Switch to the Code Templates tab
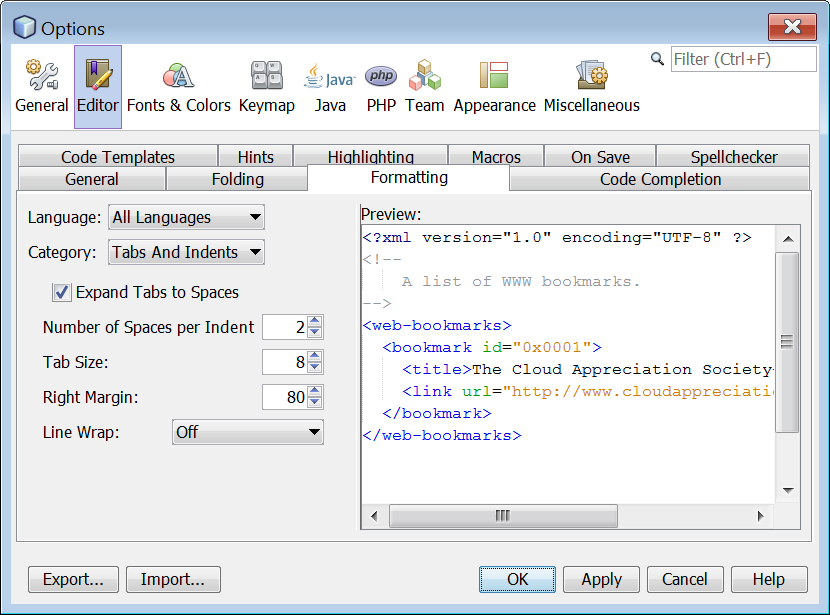 pos(118,156)
